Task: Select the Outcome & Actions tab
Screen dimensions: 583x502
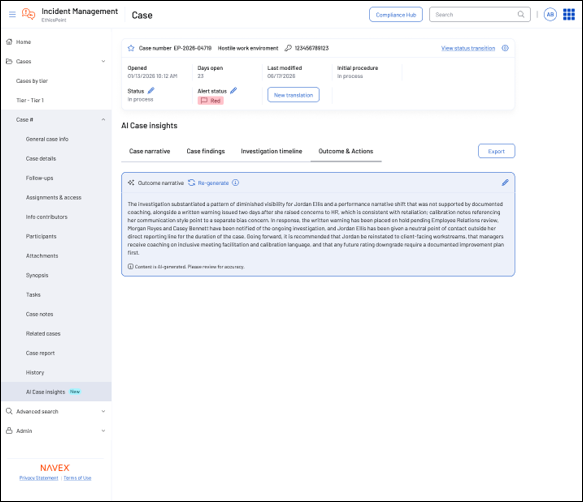Action: click(x=346, y=151)
